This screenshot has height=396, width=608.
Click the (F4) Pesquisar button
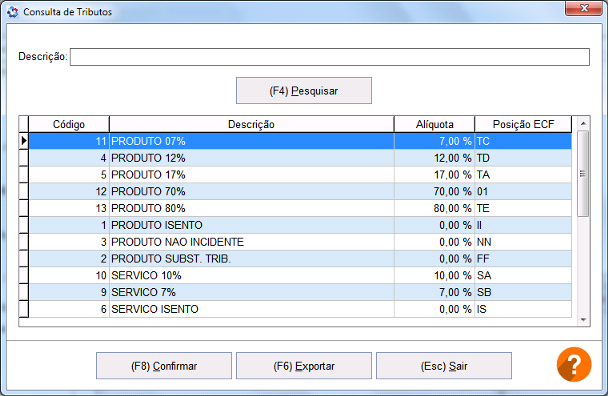coord(304,91)
